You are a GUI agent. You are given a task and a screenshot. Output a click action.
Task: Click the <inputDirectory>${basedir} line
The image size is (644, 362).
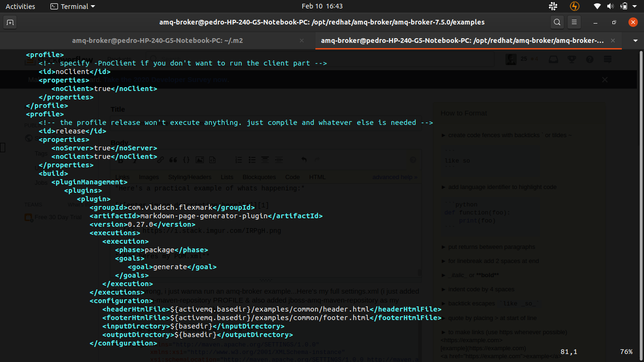(x=193, y=326)
